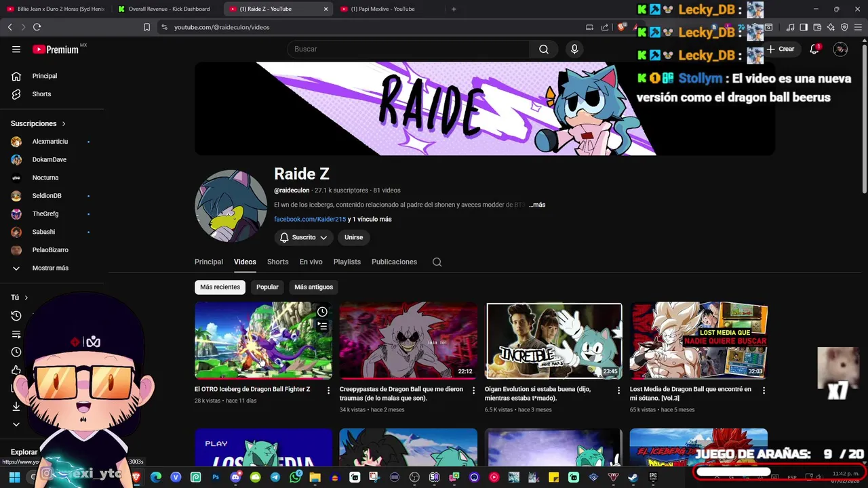Bookmark this page icon in address bar
Screen dimensions: 868x488
coord(146,27)
